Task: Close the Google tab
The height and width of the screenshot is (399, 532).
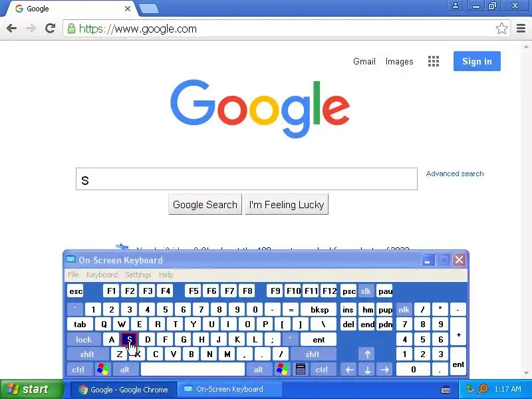Action: (x=128, y=9)
